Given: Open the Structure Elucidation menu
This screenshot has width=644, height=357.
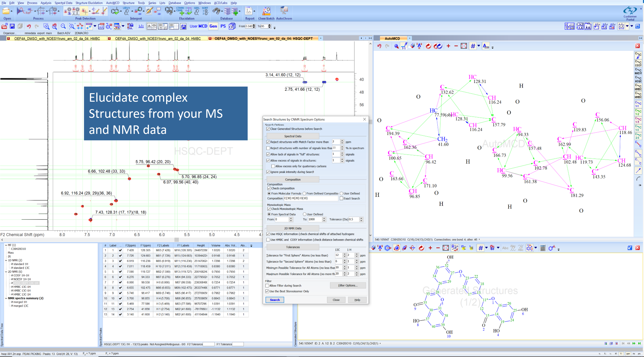Looking at the screenshot, I should point(89,3).
